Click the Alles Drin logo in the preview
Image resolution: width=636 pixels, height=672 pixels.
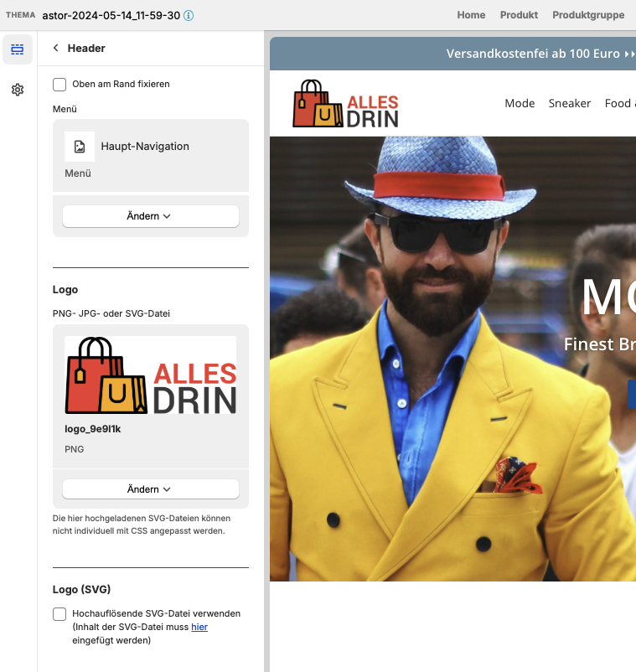click(x=345, y=104)
